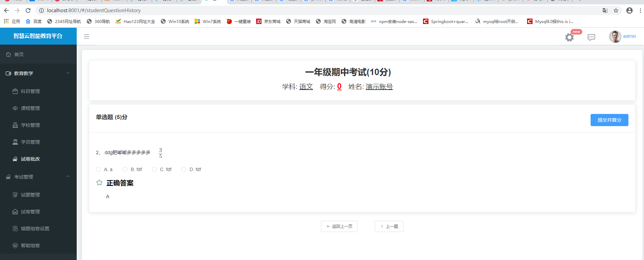Viewport: 644px width, 260px height.
Task: Click the subject link 语文
Action: coord(306,87)
